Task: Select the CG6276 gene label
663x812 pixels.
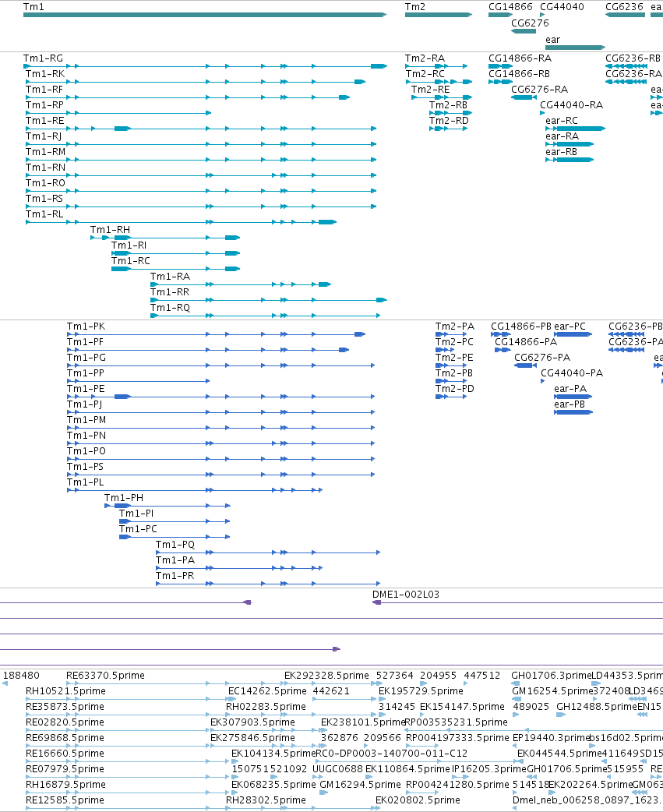Action: pyautogui.click(x=530, y=23)
